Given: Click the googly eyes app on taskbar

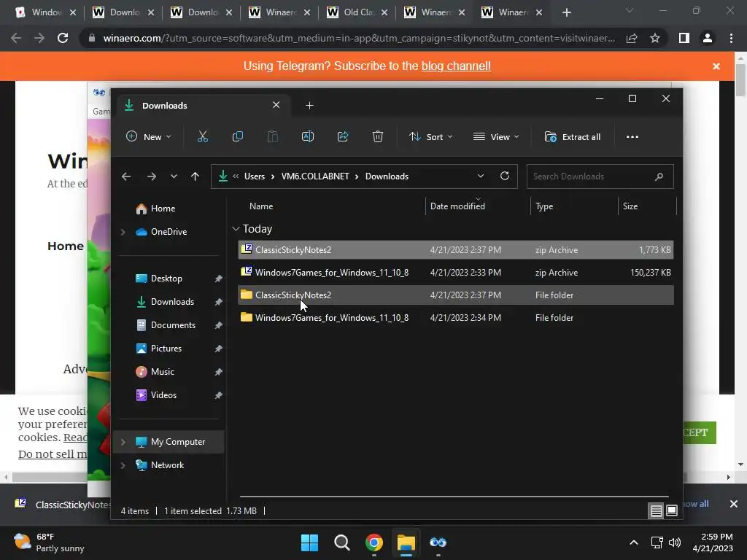Looking at the screenshot, I should (x=438, y=542).
